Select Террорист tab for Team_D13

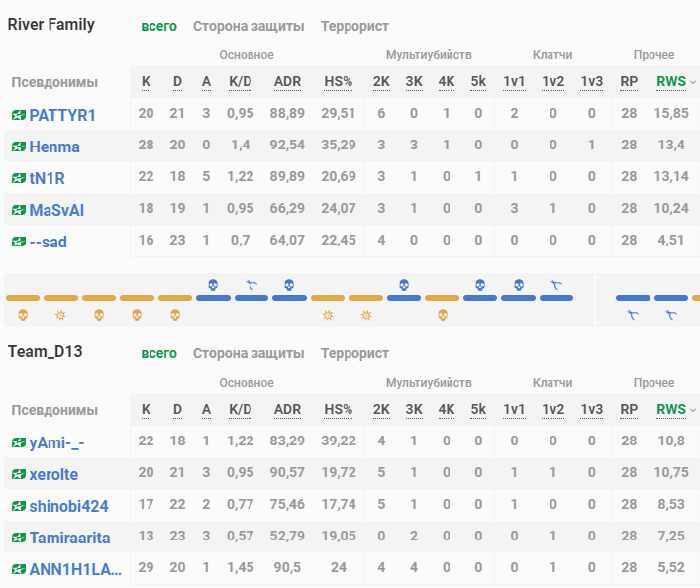(354, 353)
